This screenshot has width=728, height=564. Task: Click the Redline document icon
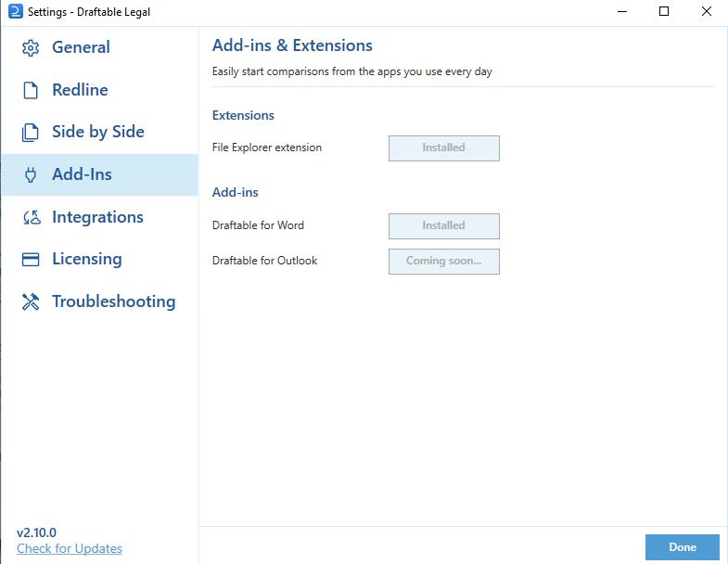point(31,90)
